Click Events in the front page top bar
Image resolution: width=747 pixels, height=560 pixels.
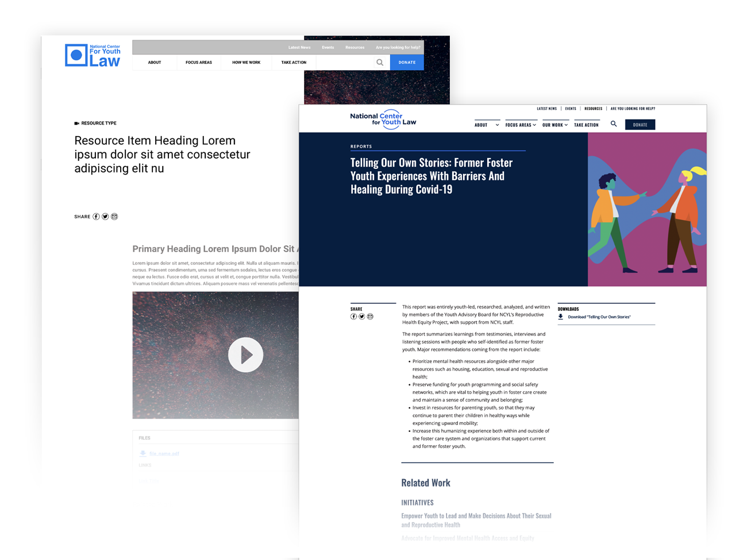pyautogui.click(x=571, y=109)
